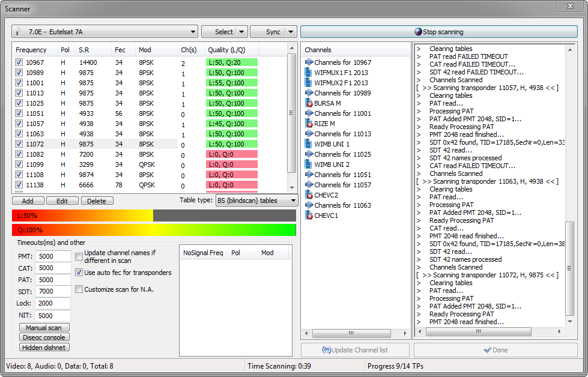Sort by the S.R column header
The width and height of the screenshot is (588, 377).
coord(93,50)
